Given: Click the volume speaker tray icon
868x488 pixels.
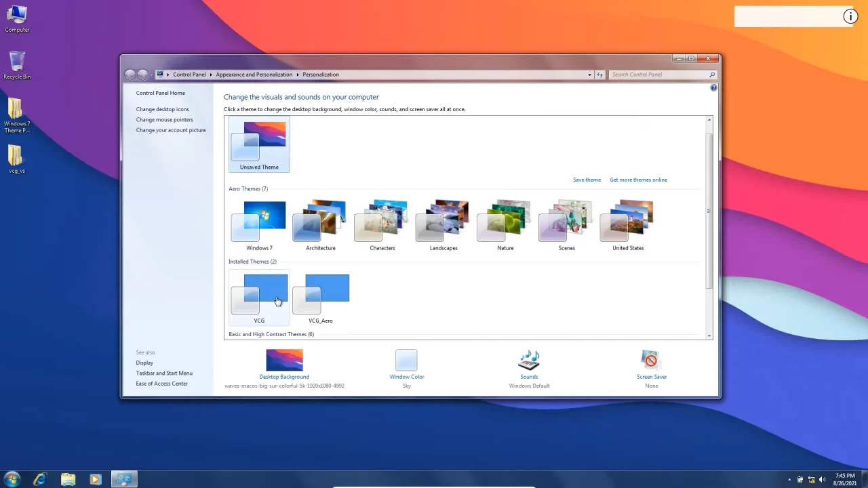Looking at the screenshot, I should tap(822, 479).
